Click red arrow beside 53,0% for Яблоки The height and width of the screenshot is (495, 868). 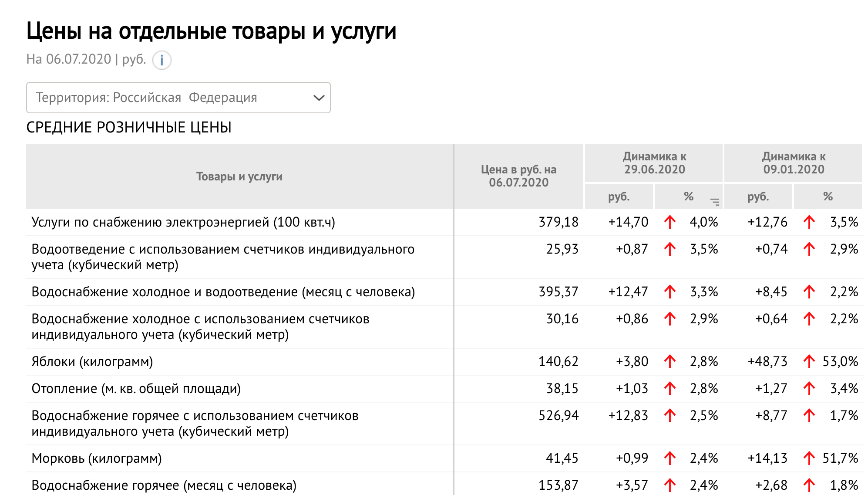(809, 362)
